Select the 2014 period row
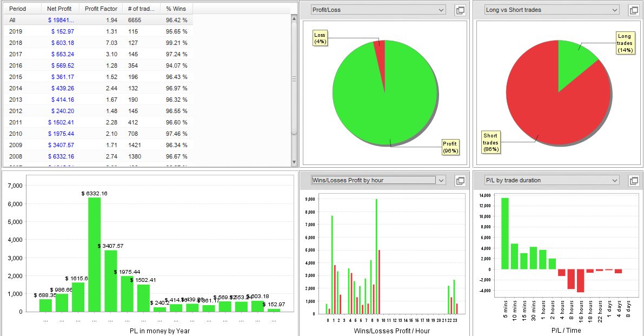The height and width of the screenshot is (336, 644). pos(98,88)
